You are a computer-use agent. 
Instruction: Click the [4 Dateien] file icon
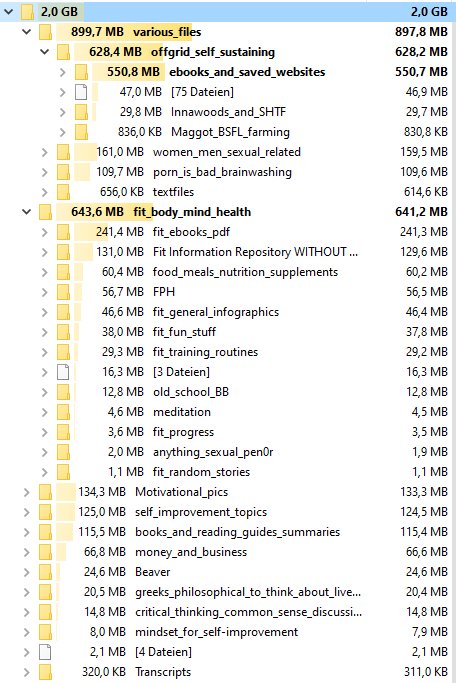(x=45, y=652)
